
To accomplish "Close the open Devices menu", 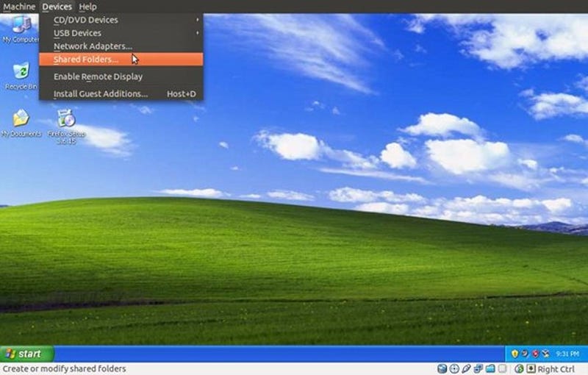I will [x=57, y=7].
